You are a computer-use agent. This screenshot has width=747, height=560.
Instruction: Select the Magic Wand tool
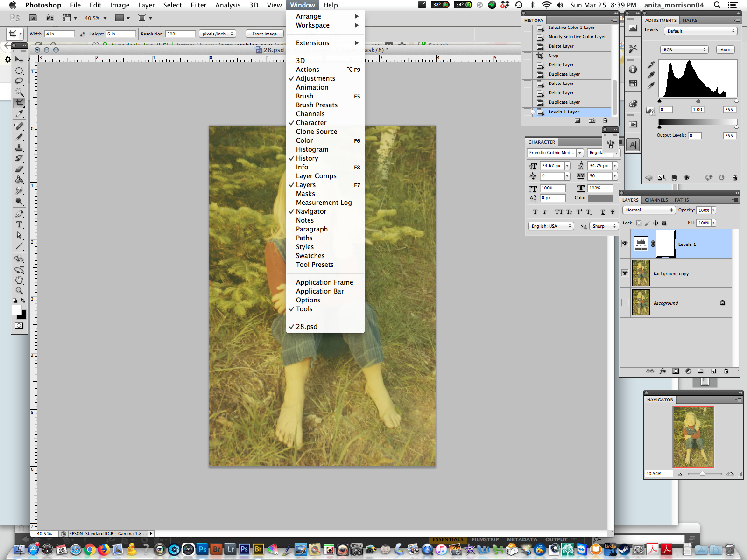click(19, 92)
